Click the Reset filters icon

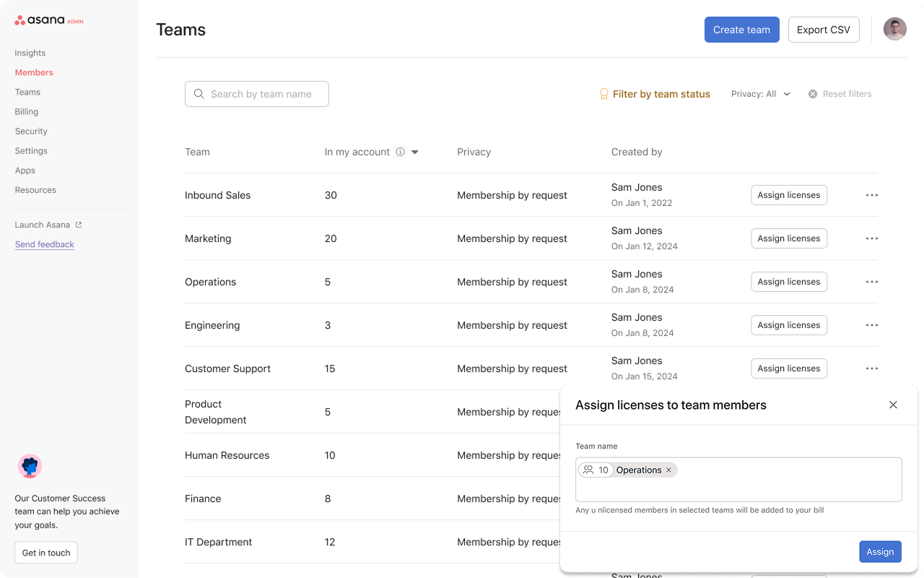coord(812,93)
